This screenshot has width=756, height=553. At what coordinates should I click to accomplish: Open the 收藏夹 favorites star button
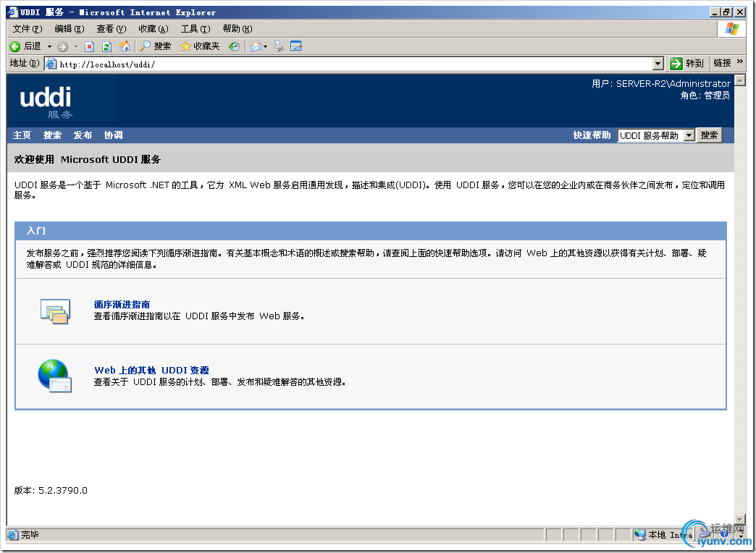click(200, 46)
